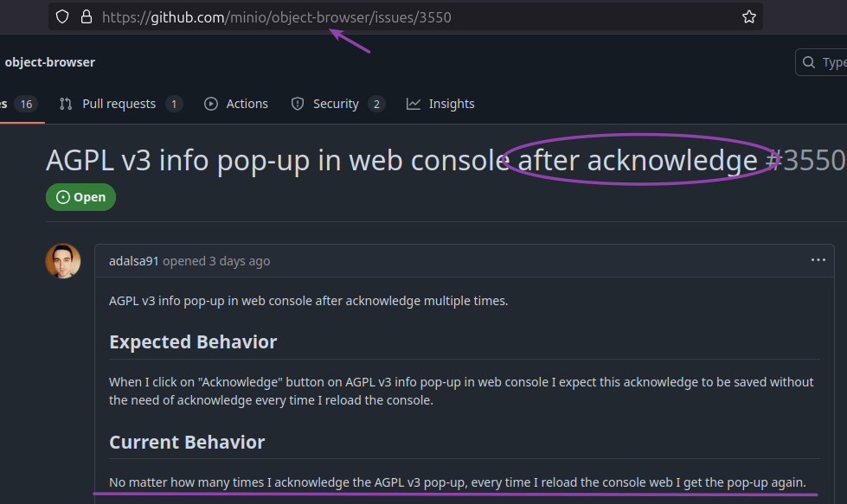Screen dimensions: 847x504
Task: Open the comment three-dots options menu
Action: pos(818,260)
